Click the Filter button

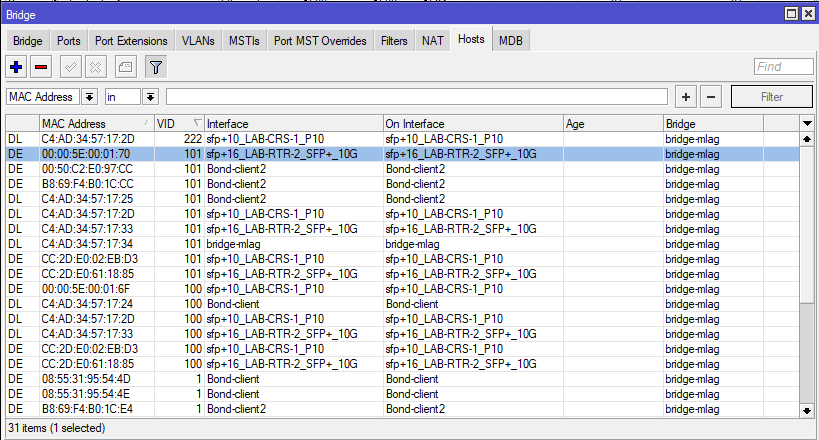[x=771, y=97]
